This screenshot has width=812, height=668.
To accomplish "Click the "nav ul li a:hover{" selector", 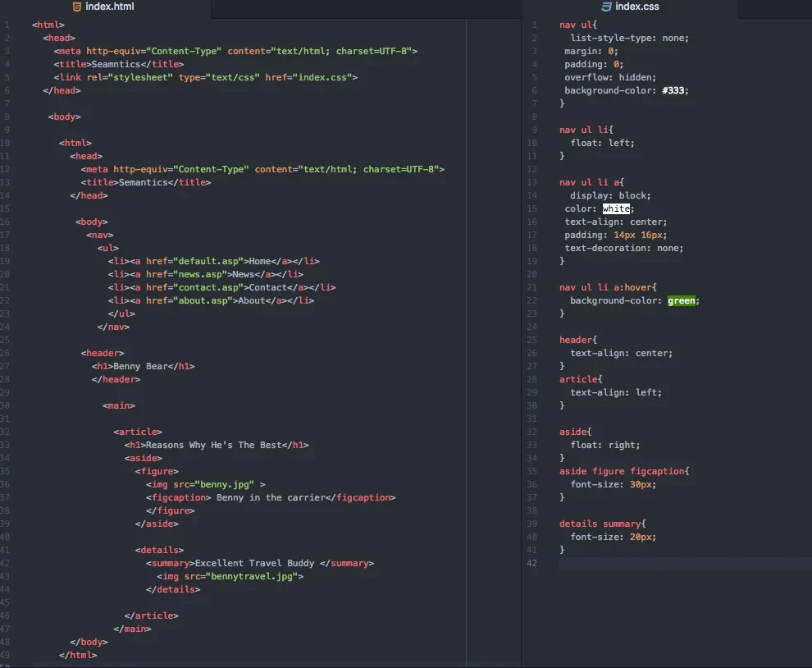I will 608,287.
